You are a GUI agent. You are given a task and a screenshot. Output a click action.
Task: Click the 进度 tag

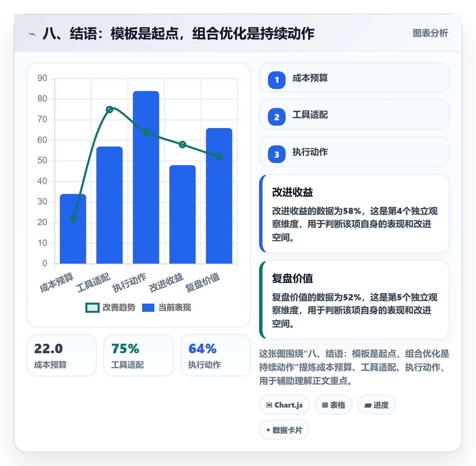pyautogui.click(x=377, y=405)
